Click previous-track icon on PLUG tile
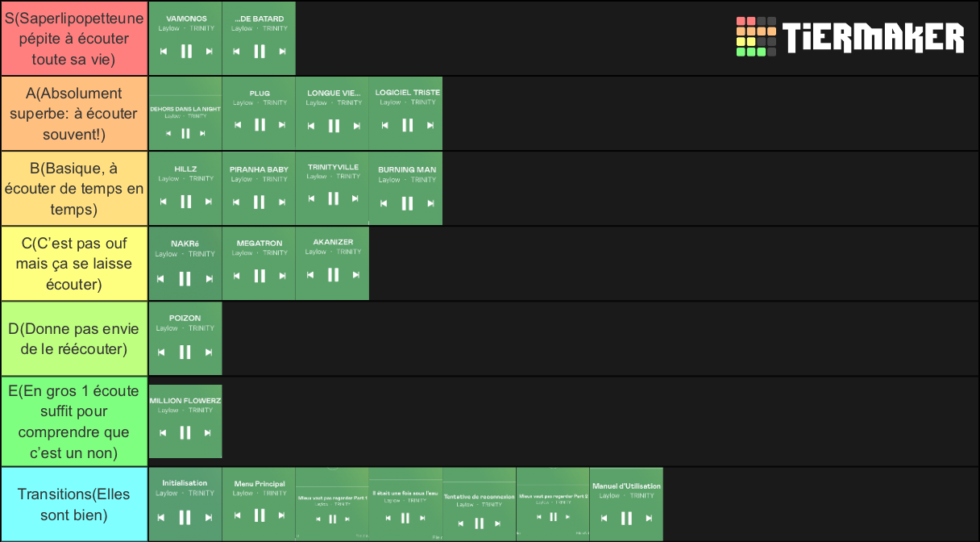This screenshot has height=542, width=980. [237, 125]
